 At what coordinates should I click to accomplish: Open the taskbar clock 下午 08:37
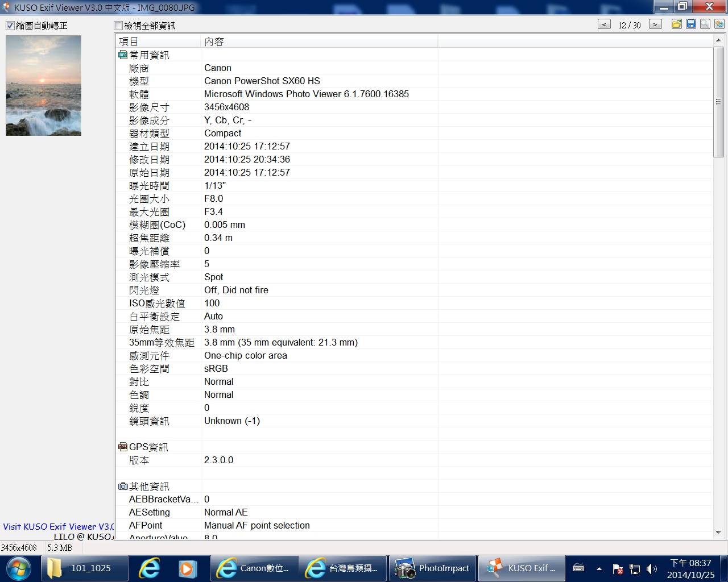click(x=690, y=568)
